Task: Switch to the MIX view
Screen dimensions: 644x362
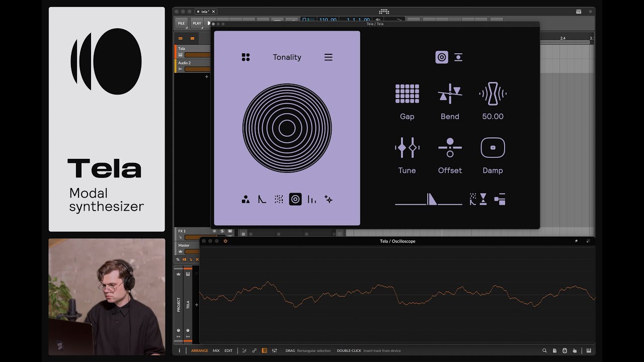Action: tap(216, 351)
